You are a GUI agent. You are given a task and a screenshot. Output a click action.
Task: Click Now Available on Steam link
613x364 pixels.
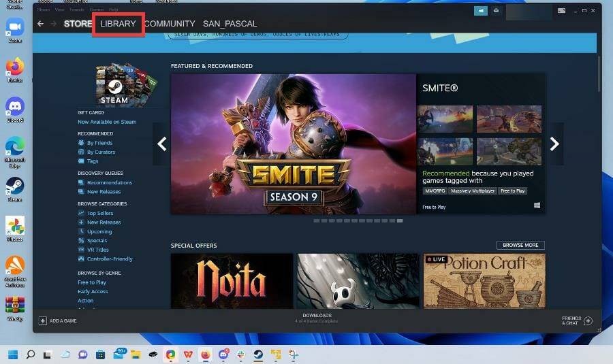pyautogui.click(x=107, y=122)
